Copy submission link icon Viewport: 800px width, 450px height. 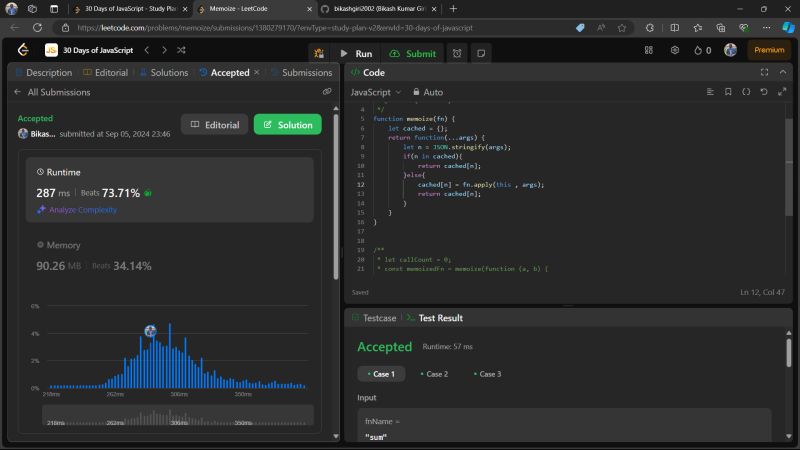[x=327, y=92]
